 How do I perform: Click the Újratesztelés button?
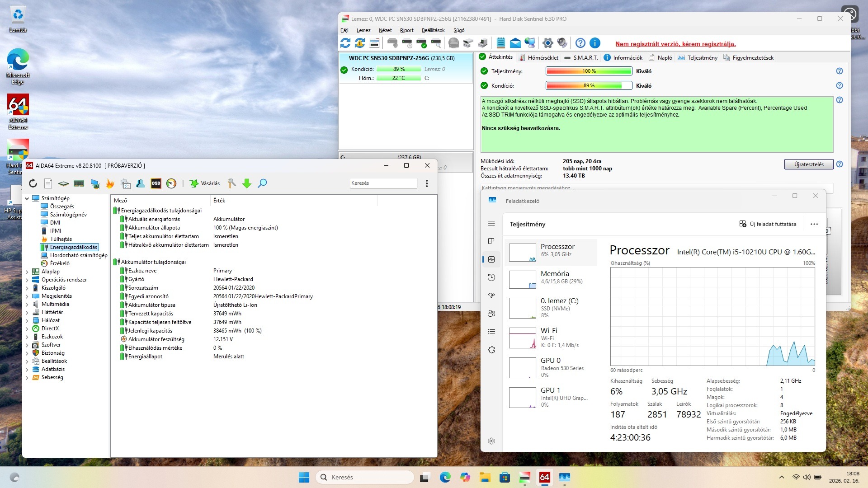tap(808, 164)
